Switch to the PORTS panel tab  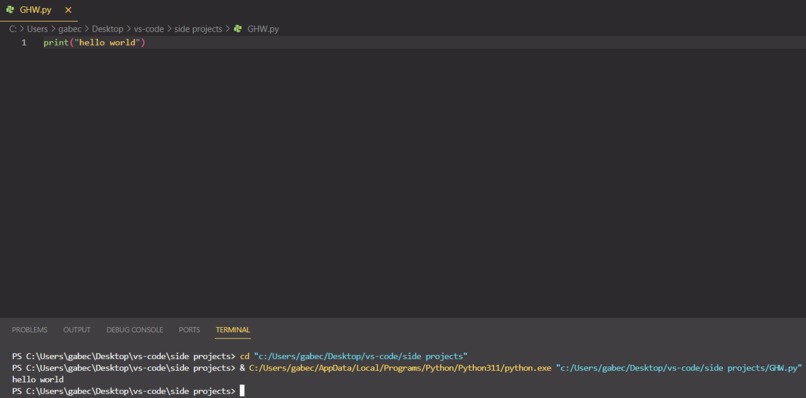point(189,330)
